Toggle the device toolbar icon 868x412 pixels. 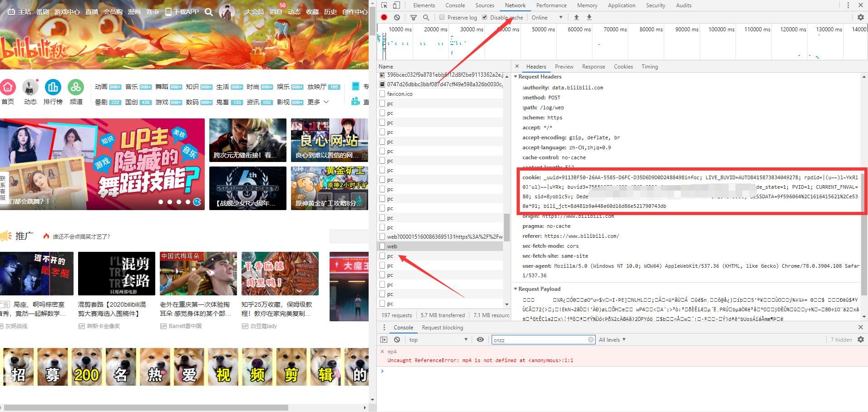point(396,5)
